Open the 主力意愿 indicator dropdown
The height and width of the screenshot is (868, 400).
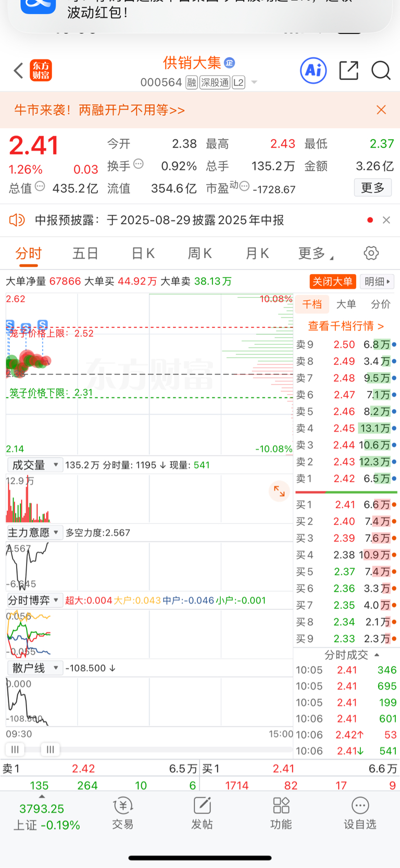point(35,532)
